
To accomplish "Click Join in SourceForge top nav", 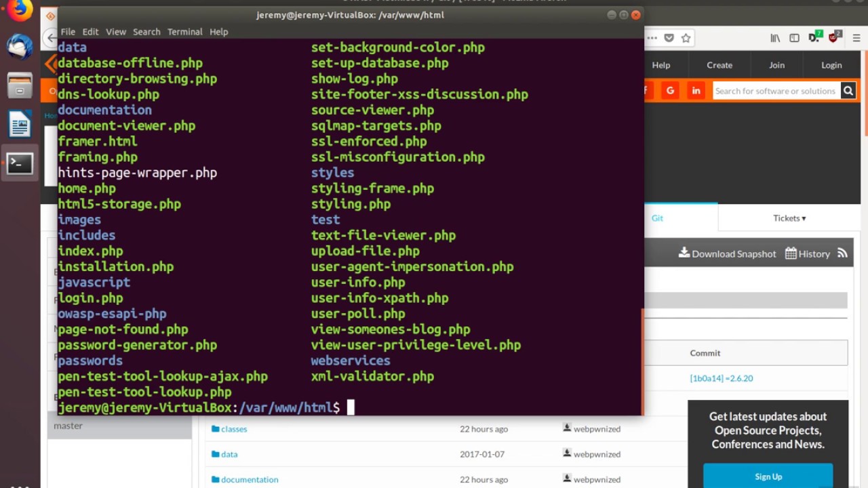I will pos(777,65).
